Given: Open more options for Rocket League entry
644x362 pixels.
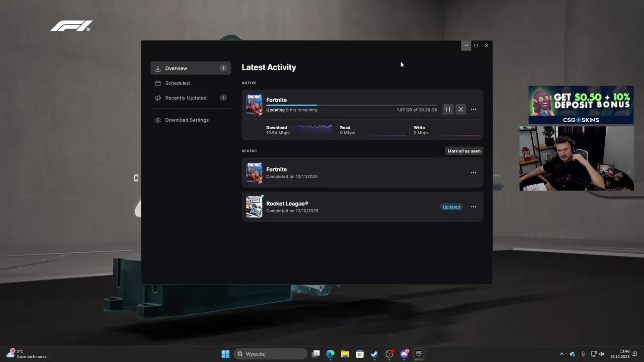Looking at the screenshot, I should pyautogui.click(x=473, y=207).
